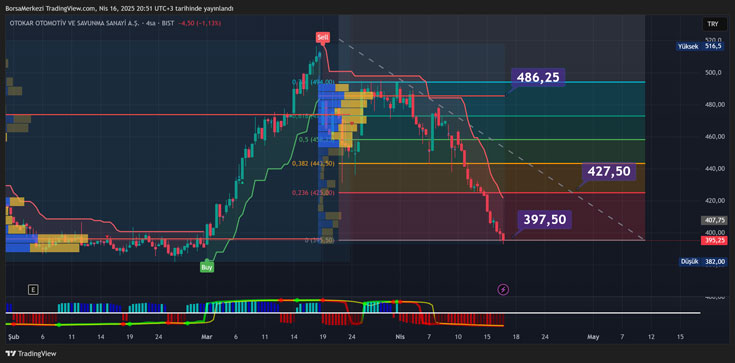Click the Düşük 382,00 low label
Screen dimensions: 735x363
(704, 262)
